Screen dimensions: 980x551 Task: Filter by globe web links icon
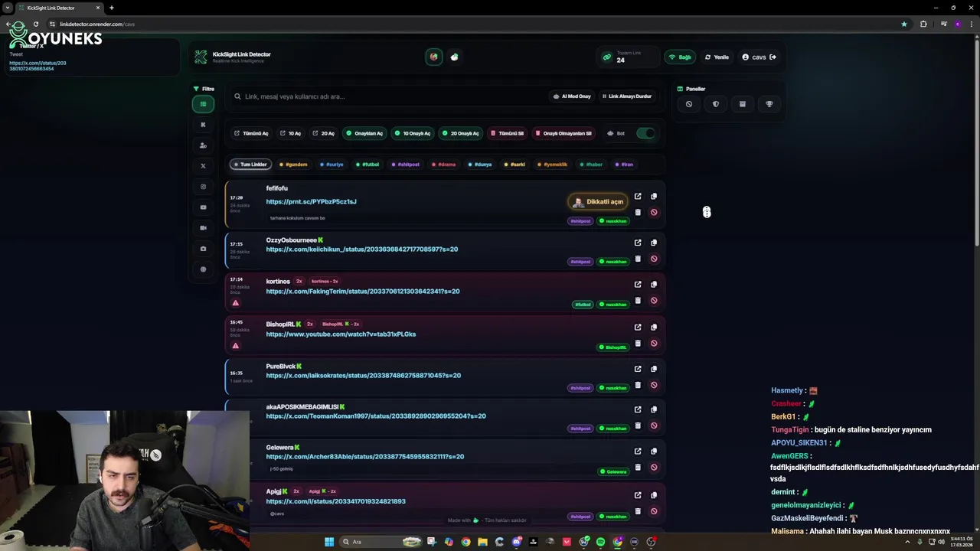[x=203, y=269]
